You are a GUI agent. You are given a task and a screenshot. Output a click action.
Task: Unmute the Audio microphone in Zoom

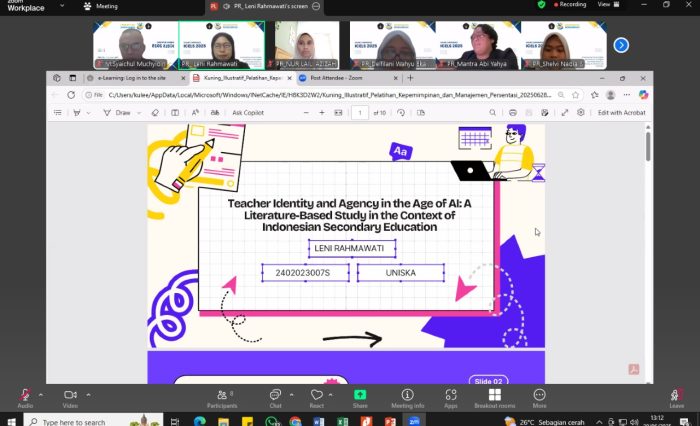click(25, 395)
